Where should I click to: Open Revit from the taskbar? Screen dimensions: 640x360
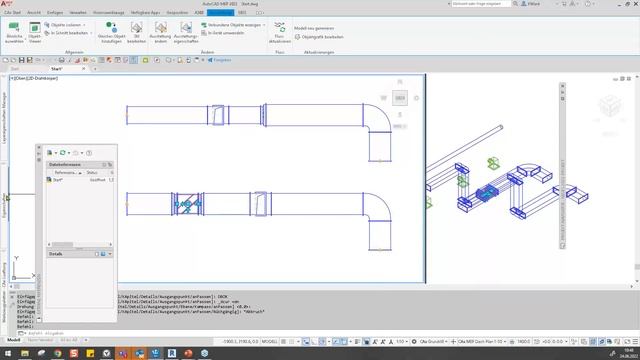[x=172, y=353]
